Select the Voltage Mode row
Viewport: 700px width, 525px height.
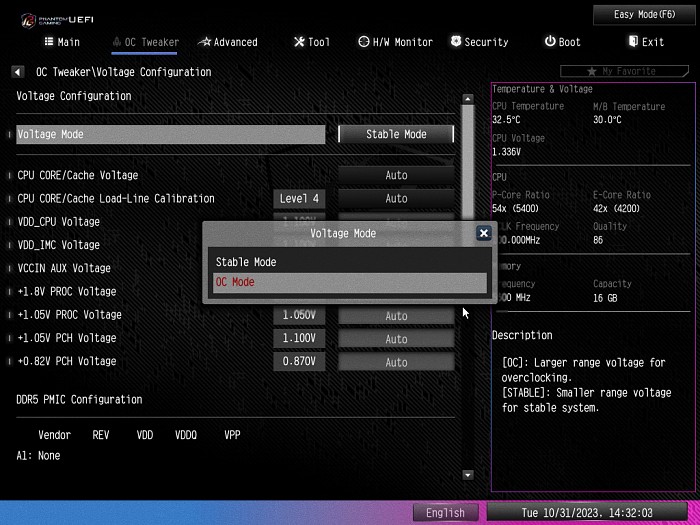pyautogui.click(x=171, y=134)
